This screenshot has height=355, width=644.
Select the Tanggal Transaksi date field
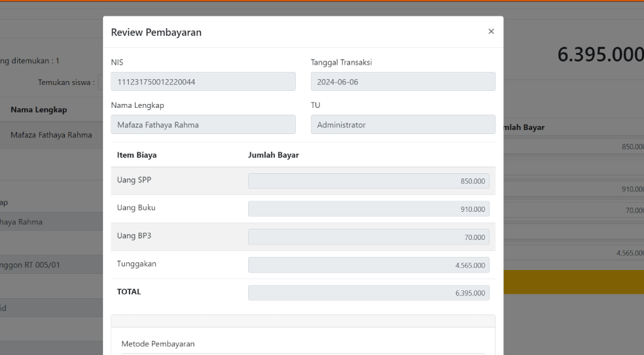tap(402, 82)
